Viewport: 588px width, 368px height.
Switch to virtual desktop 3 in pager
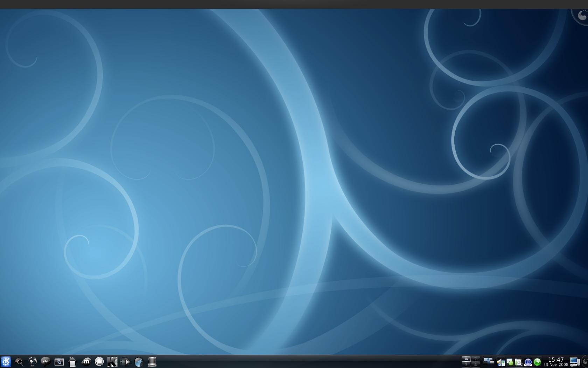click(x=466, y=364)
